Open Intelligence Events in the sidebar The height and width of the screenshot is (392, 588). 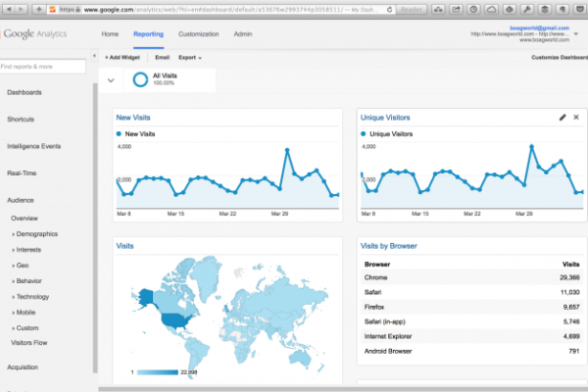(33, 146)
